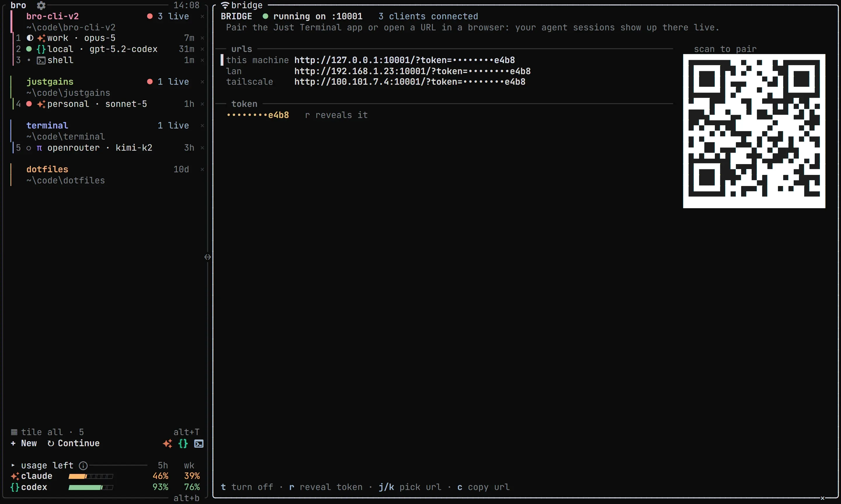Click the Claude sparkle launcher icon beside Continue

click(x=167, y=444)
